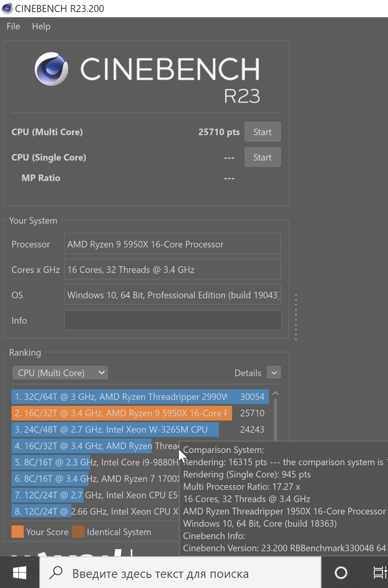Viewport: 388px width, 588px height.
Task: Open the Windows Start menu
Action: point(19,573)
